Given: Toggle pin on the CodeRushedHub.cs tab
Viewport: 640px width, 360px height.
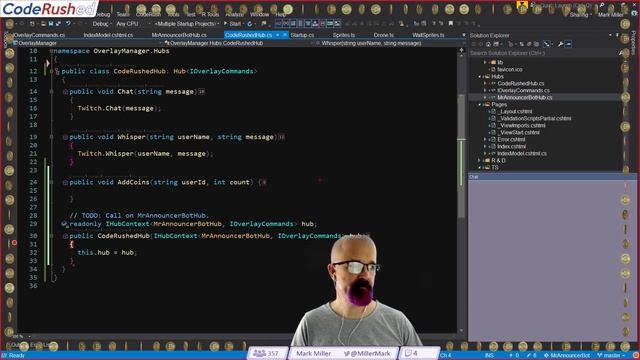Looking at the screenshot, I should (278, 35).
